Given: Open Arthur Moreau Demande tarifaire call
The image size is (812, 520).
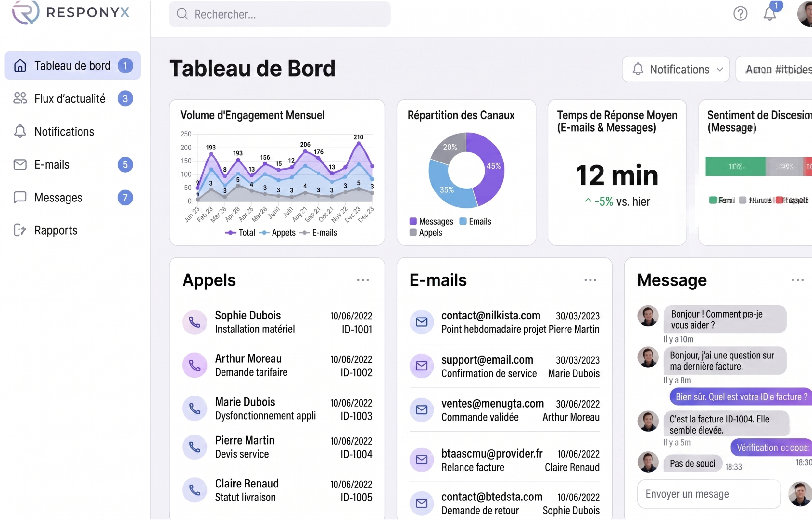Looking at the screenshot, I should [277, 365].
